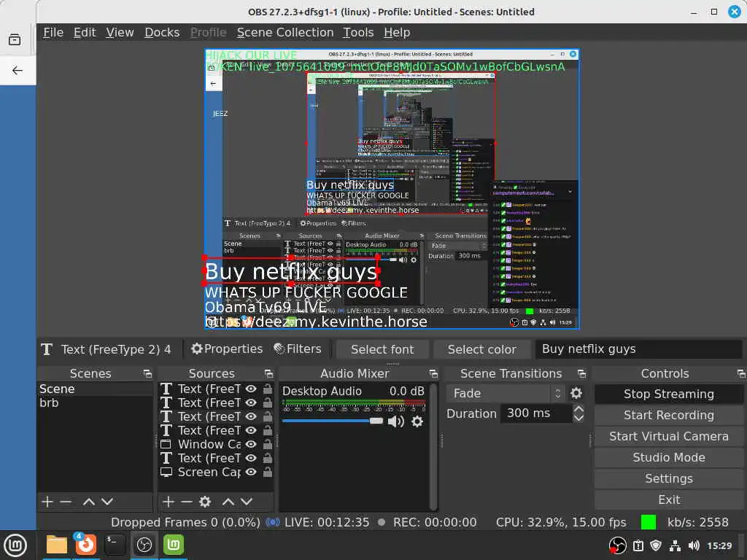The height and width of the screenshot is (560, 747).
Task: Click Stop Streaming button
Action: click(668, 394)
